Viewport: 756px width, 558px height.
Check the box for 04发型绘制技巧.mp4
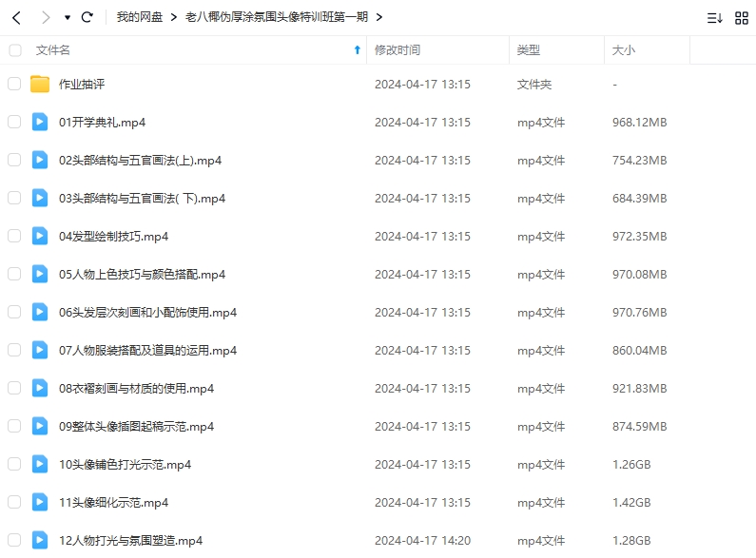(x=14, y=236)
